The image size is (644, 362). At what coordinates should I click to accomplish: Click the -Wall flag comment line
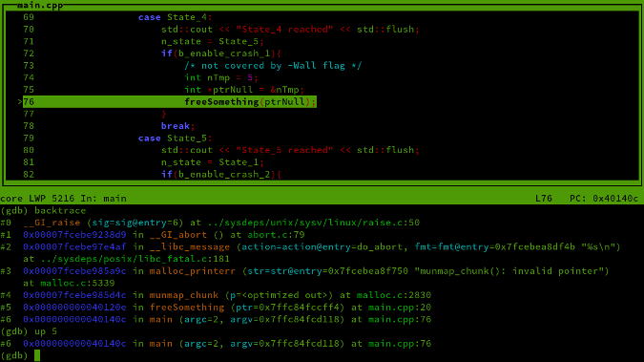click(273, 65)
